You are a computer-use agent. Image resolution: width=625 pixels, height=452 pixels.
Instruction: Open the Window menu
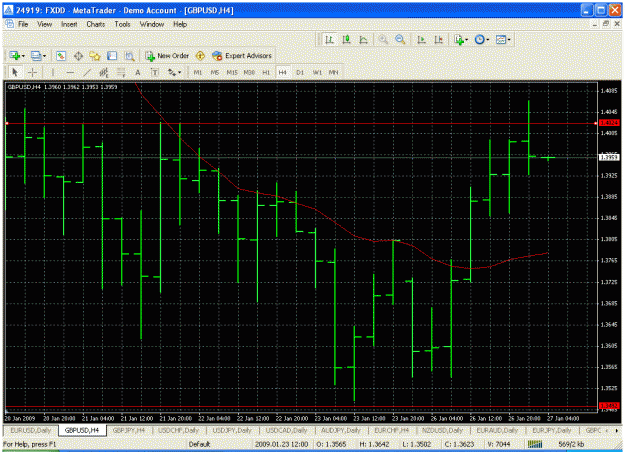(x=152, y=24)
